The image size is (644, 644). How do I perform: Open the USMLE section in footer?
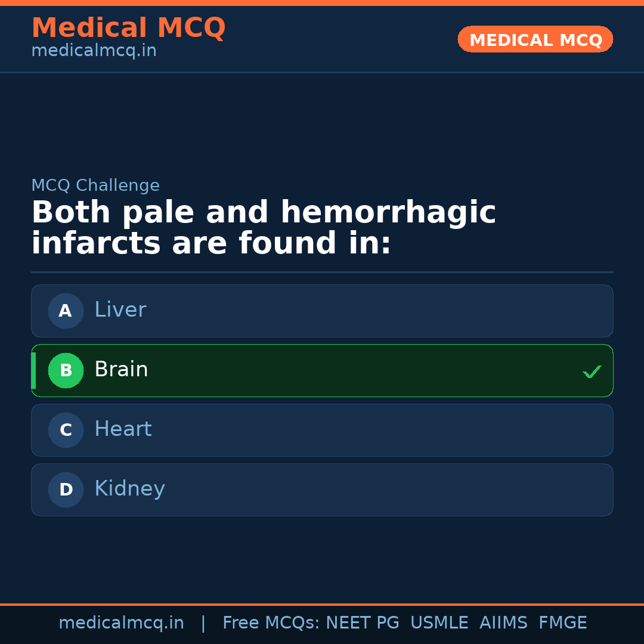click(x=439, y=623)
